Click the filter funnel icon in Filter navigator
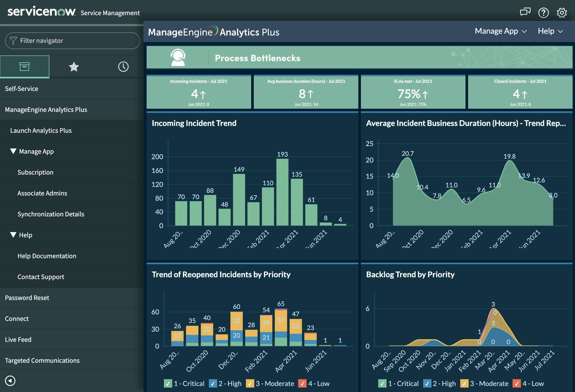Screen dimensions: 575x392 click(13, 41)
